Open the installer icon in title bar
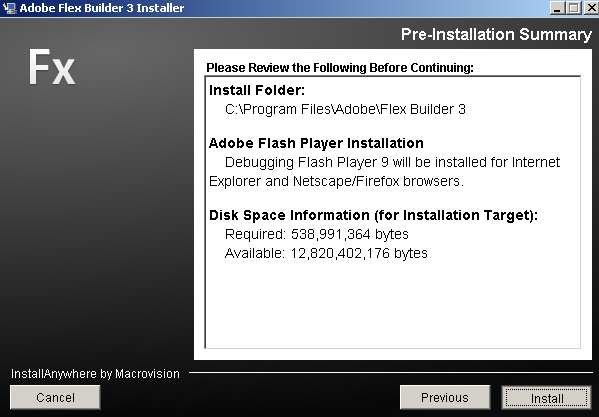599x417 pixels. point(9,8)
